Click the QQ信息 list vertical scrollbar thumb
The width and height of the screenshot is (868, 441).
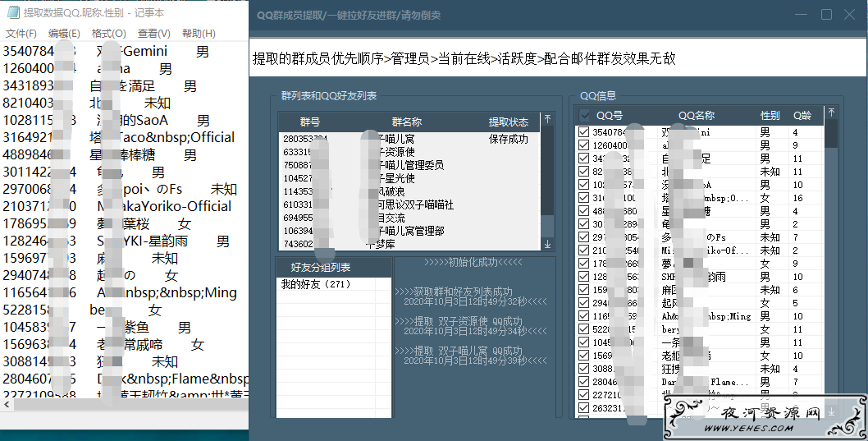point(831,133)
